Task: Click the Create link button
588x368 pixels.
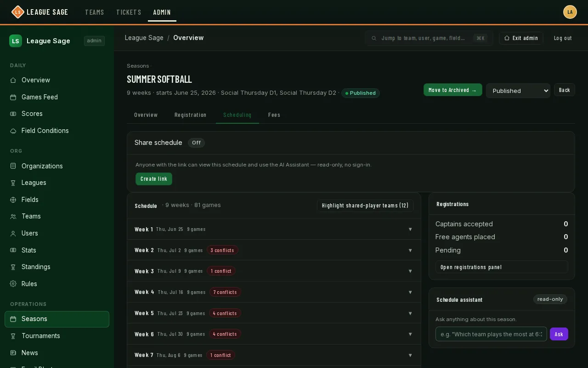Action: (x=154, y=179)
